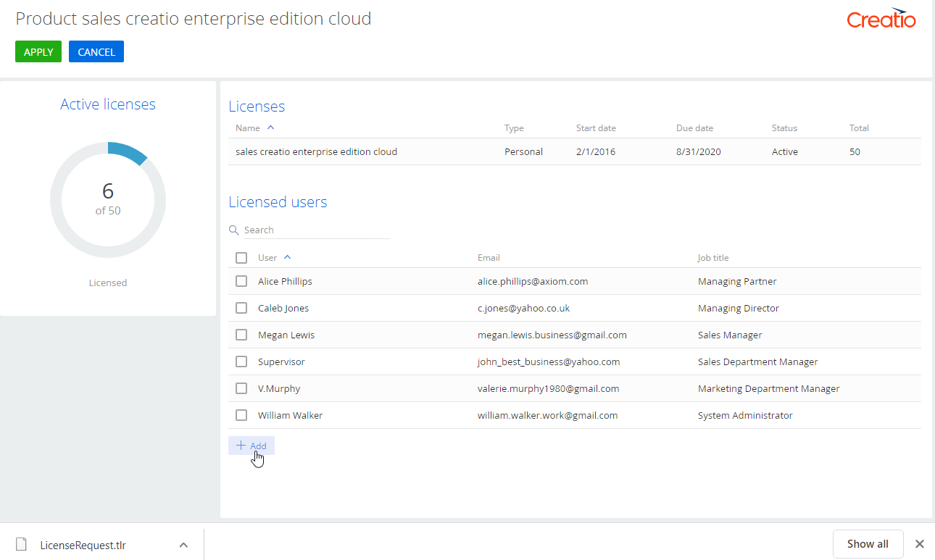Check the box for Supervisor
935x560 pixels.
(241, 362)
